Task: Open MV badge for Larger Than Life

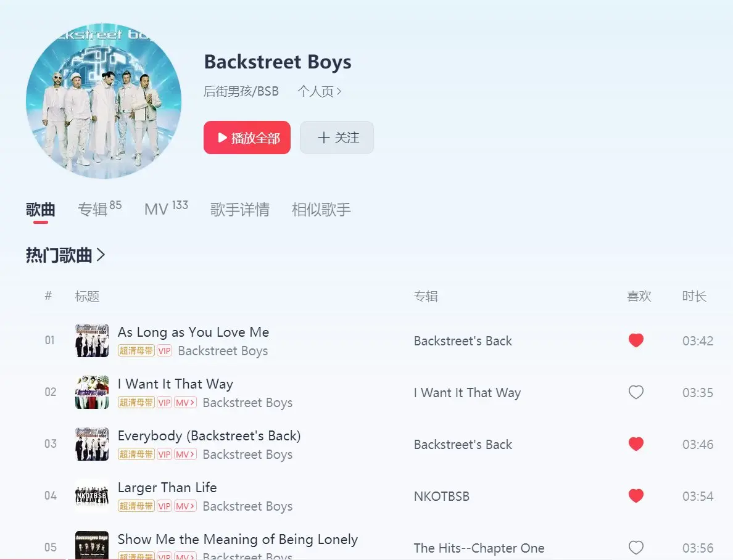Action: point(185,506)
